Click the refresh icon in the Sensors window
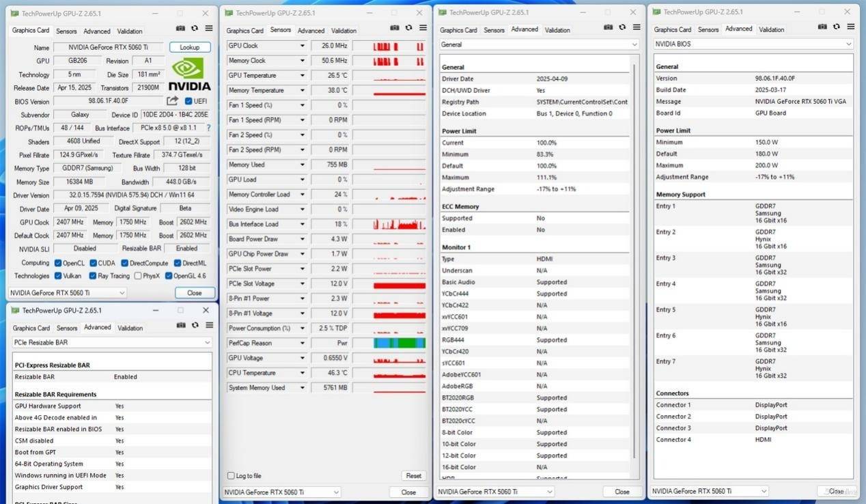The height and width of the screenshot is (504, 866). pyautogui.click(x=408, y=28)
